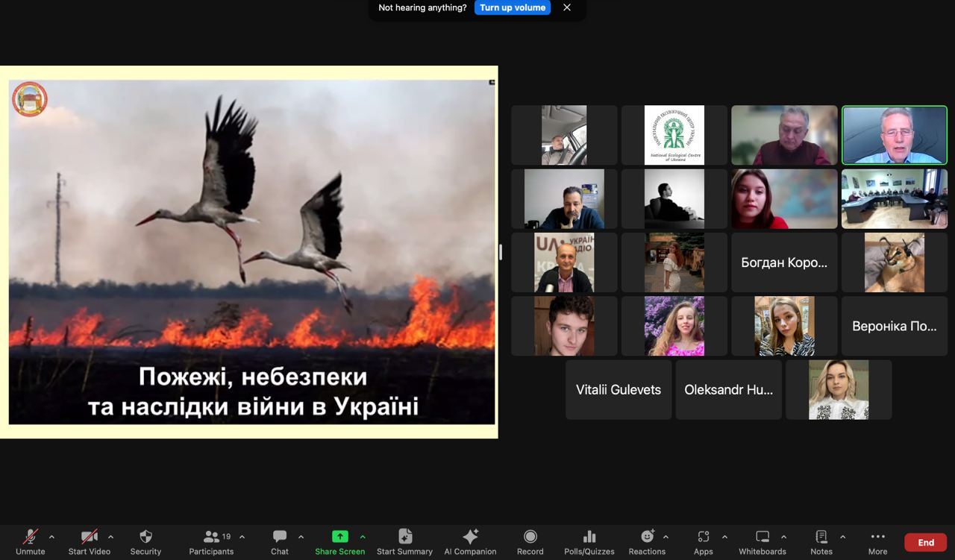Start the meeting summary
955x560 pixels.
click(x=404, y=541)
